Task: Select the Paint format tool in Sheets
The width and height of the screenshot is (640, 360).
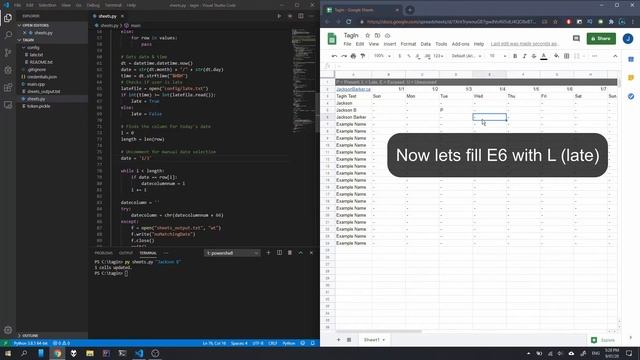Action: [362, 56]
